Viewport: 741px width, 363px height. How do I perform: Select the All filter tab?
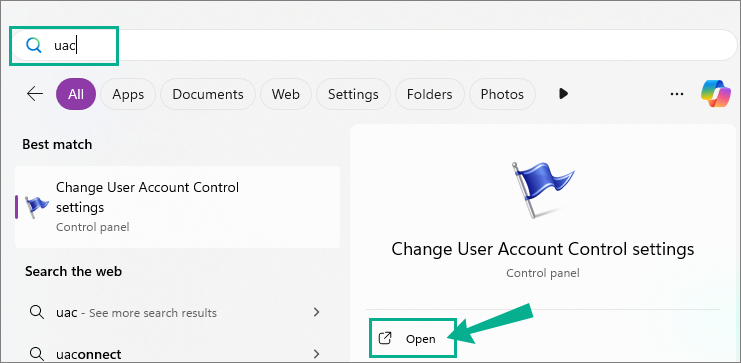[76, 94]
